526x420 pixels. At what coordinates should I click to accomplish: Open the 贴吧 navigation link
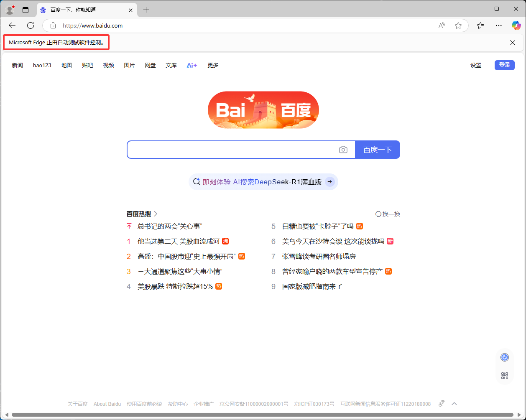(88, 65)
